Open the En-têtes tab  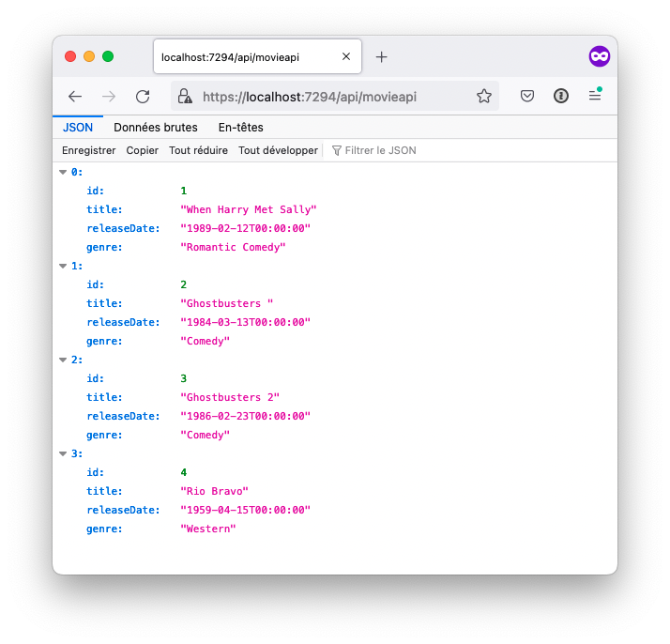click(240, 128)
